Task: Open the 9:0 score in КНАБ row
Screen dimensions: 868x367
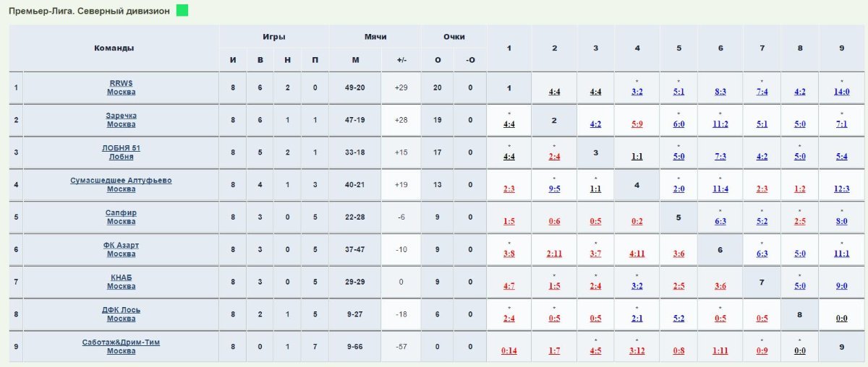Action: 841,286
